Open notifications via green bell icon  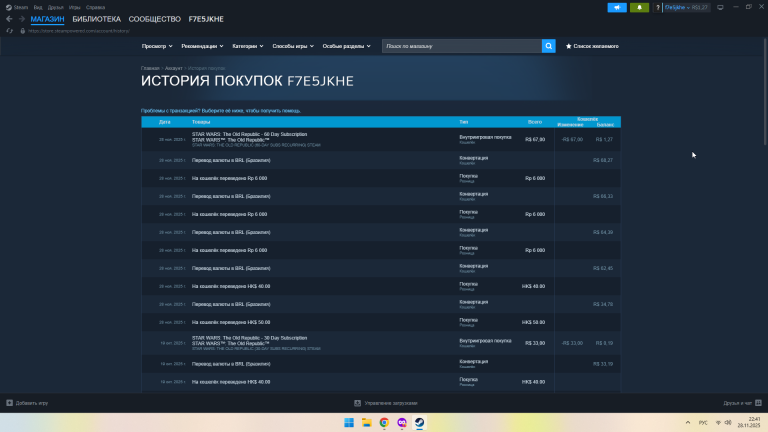639,7
